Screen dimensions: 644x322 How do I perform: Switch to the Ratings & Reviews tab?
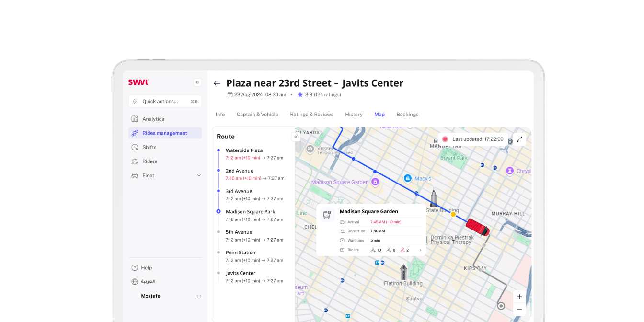pyautogui.click(x=311, y=115)
